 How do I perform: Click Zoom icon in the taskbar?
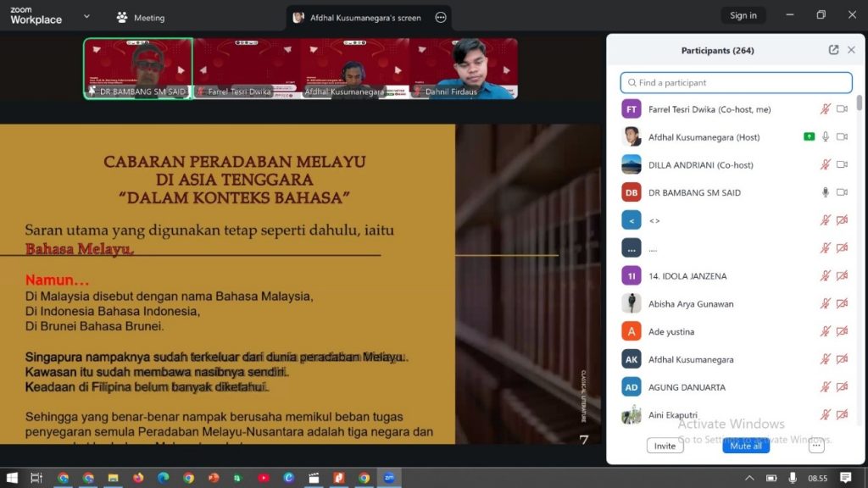(x=388, y=478)
